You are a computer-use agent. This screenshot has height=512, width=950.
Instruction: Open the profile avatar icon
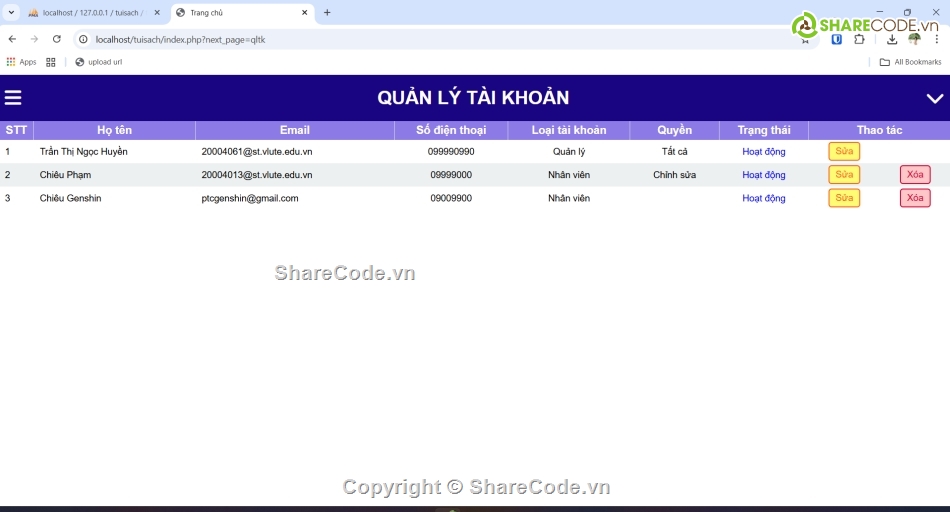point(914,40)
